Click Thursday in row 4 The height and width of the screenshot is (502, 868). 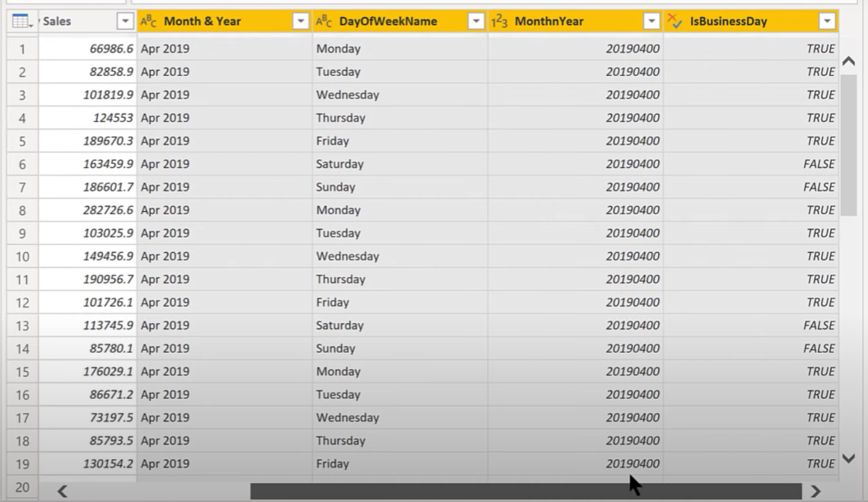[x=340, y=118]
